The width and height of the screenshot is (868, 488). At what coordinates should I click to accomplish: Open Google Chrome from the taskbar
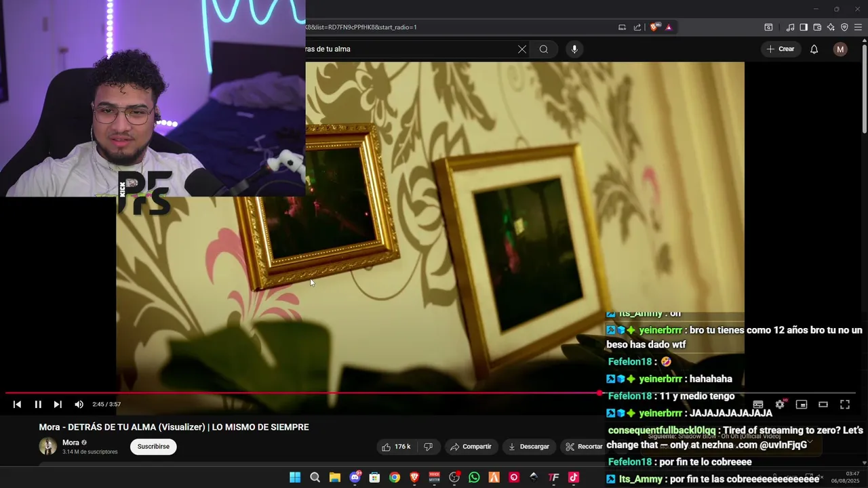(395, 478)
